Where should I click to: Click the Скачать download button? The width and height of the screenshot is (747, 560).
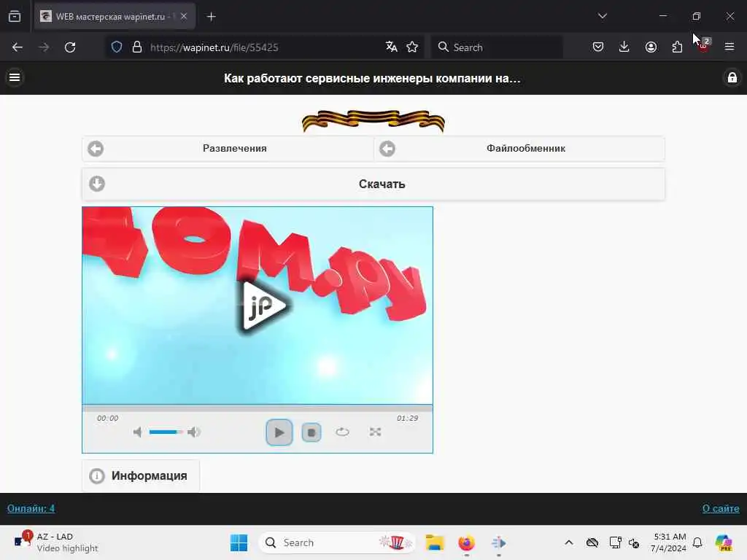[x=373, y=184]
